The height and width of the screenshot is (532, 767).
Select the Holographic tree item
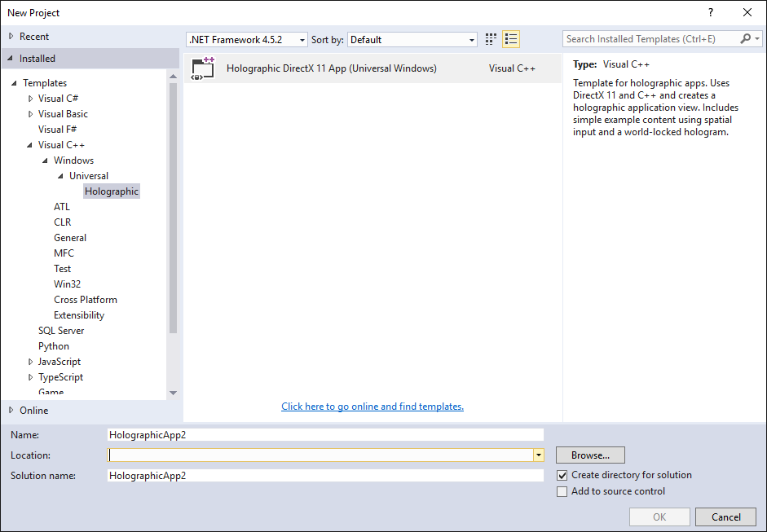click(112, 191)
